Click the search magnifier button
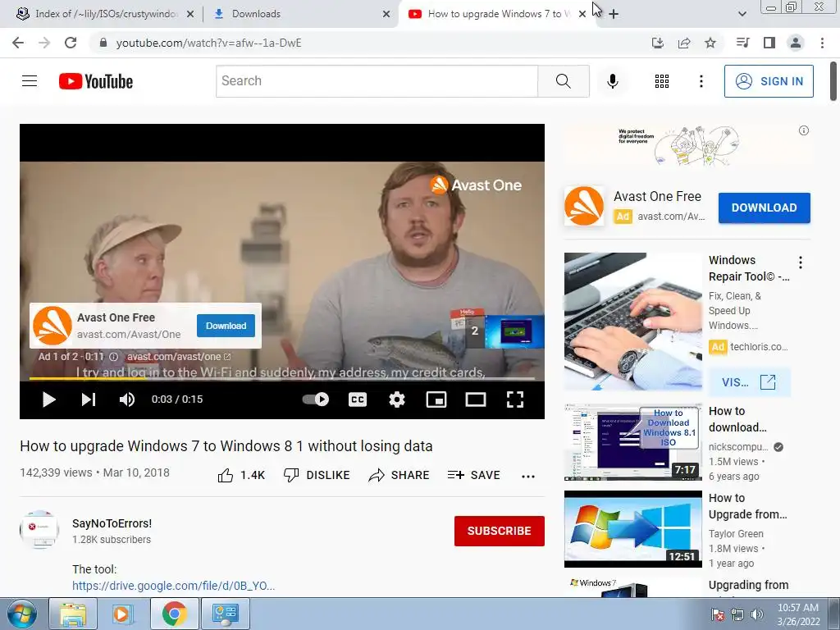Viewport: 840px width, 630px height. (x=563, y=81)
